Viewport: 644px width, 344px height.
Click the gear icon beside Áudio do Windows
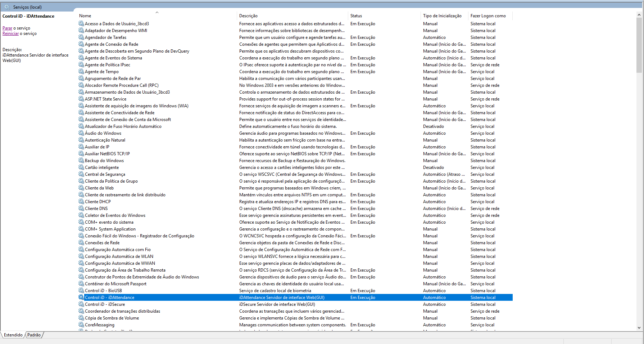pos(81,133)
